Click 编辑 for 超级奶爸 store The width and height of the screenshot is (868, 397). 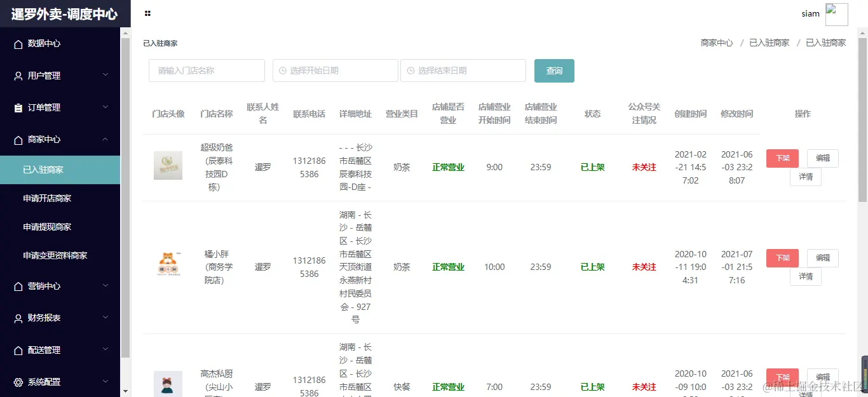pos(823,158)
